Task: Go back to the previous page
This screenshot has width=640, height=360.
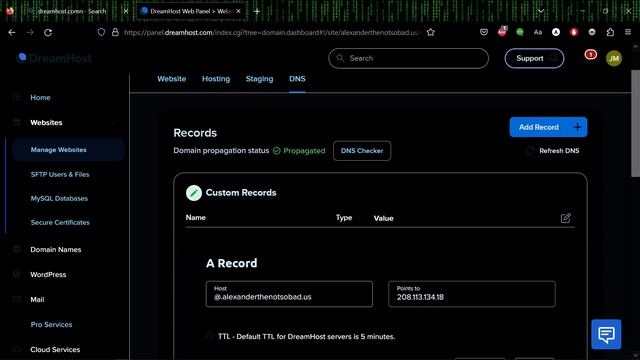Action: pos(12,32)
